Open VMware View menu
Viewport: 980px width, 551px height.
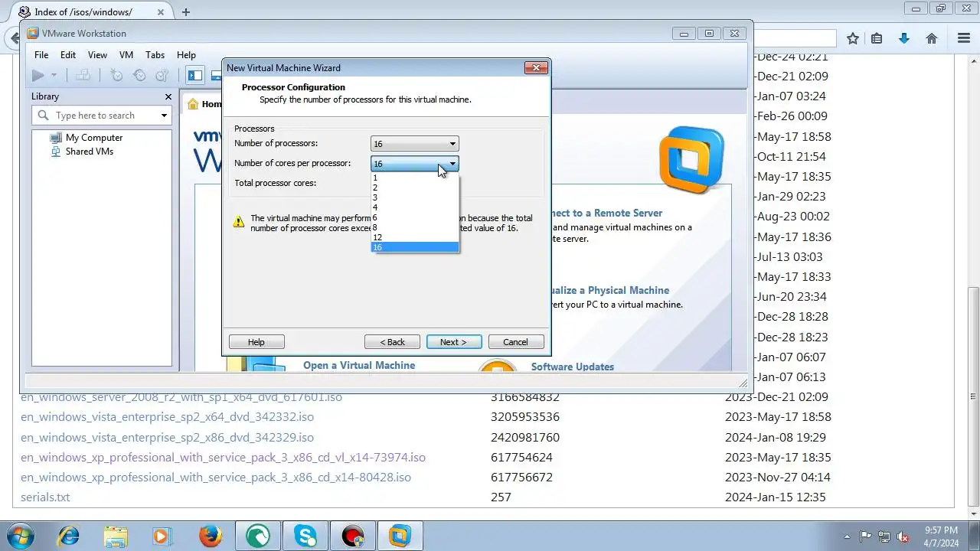click(97, 55)
